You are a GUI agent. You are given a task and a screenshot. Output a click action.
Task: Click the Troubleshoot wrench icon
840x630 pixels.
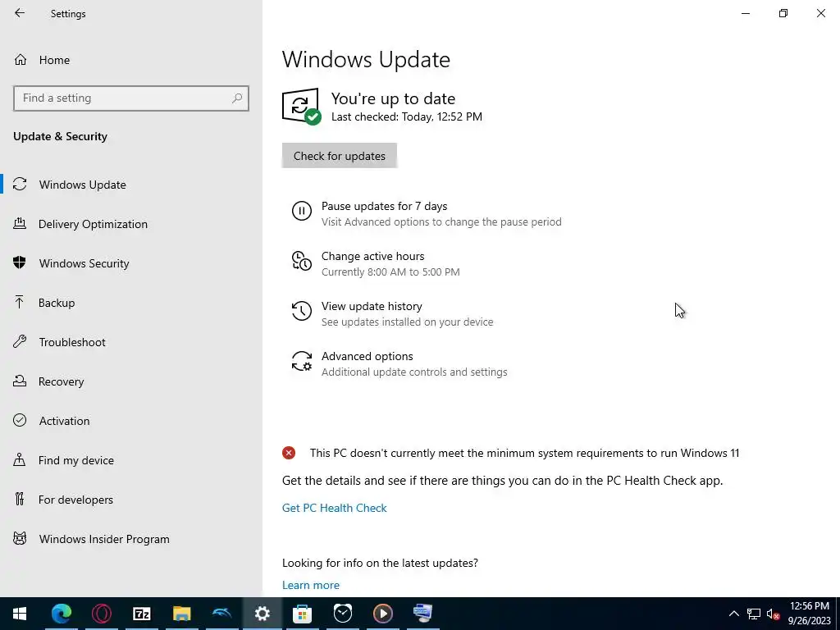click(20, 342)
